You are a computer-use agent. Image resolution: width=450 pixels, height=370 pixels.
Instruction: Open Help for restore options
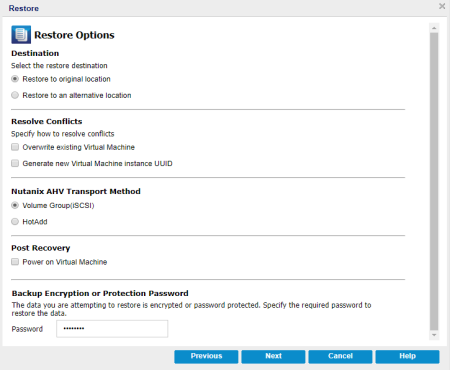407,356
